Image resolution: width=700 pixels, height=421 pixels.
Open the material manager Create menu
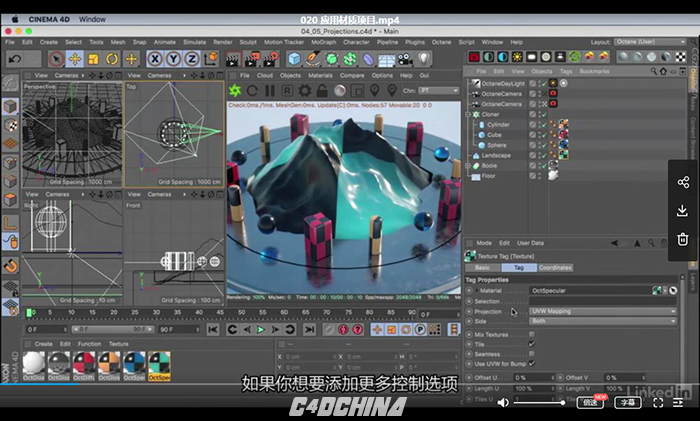pos(43,344)
